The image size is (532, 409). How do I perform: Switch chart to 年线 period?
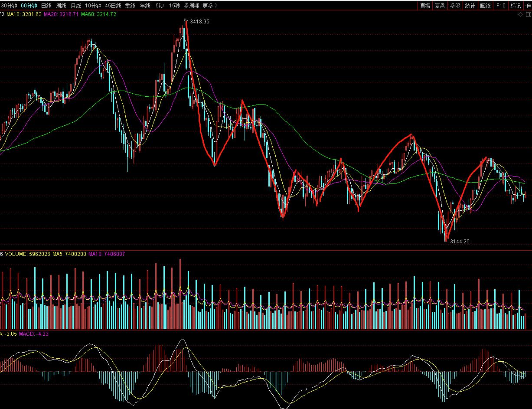pos(145,6)
